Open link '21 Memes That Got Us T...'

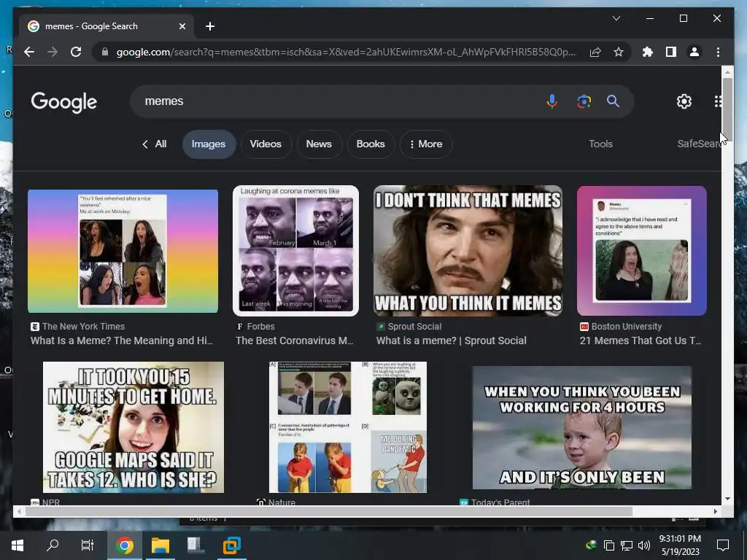[640, 341]
